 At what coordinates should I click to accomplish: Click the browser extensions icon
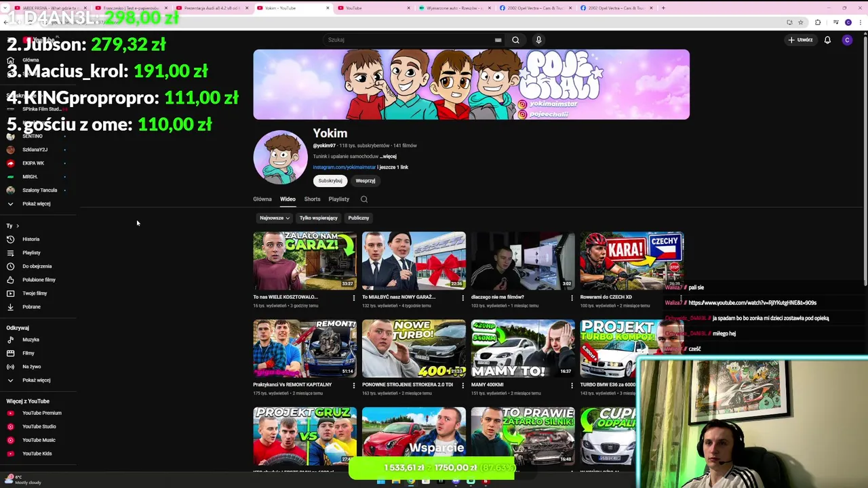[817, 22]
